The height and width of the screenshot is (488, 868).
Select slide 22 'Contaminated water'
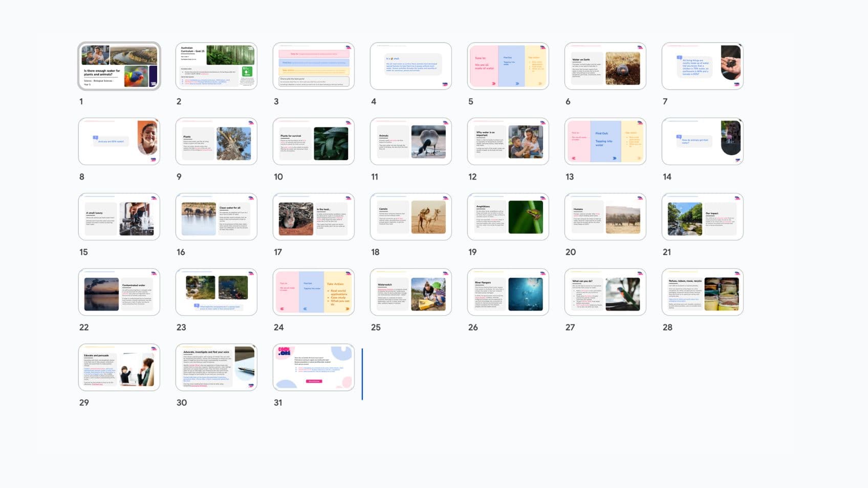[x=119, y=292]
